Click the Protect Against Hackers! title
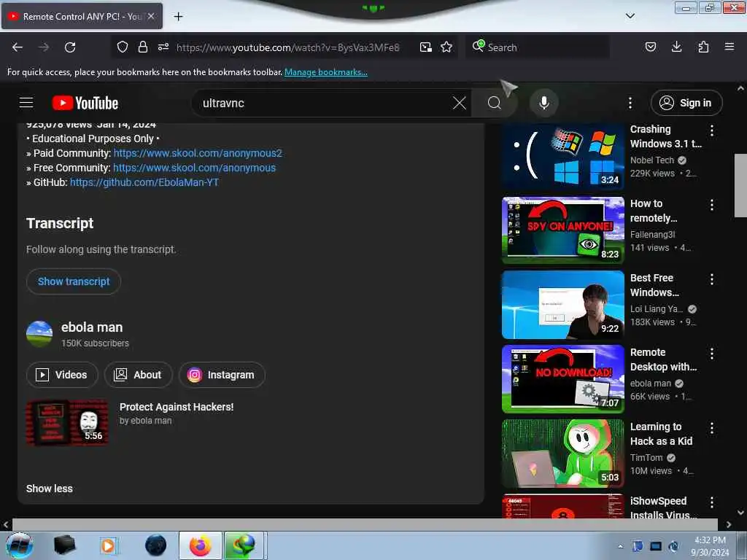 tap(177, 407)
